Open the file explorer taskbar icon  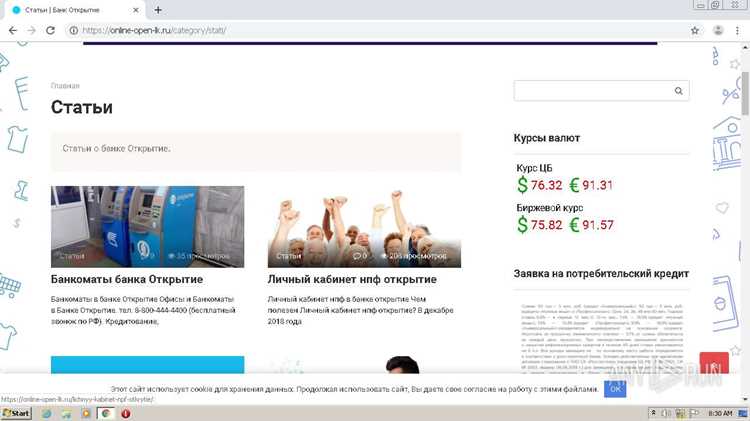coord(66,413)
